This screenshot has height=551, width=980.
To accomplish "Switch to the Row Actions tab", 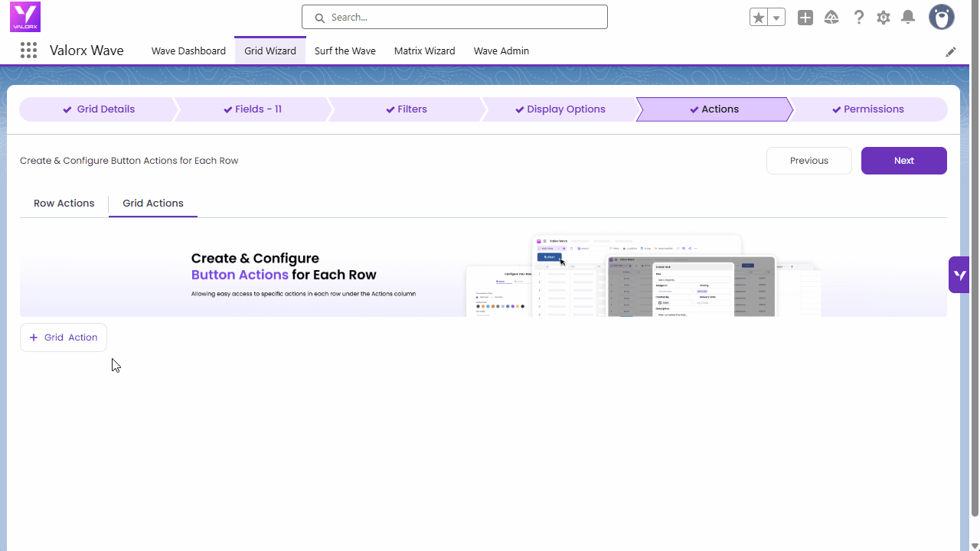I will [64, 204].
